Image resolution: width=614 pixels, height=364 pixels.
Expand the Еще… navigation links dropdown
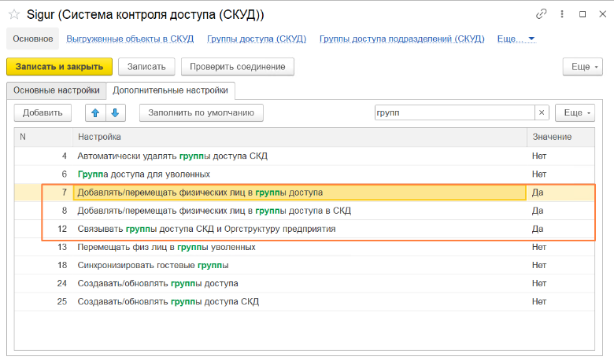click(x=516, y=39)
